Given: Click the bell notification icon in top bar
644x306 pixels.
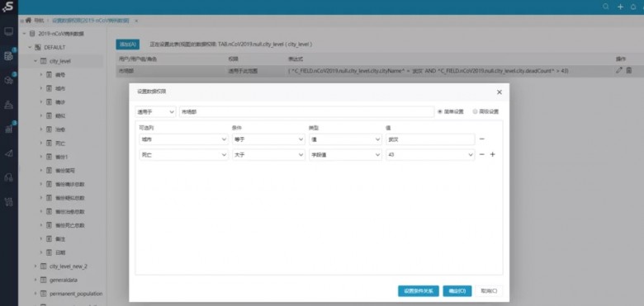Looking at the screenshot, I should coord(633,7).
